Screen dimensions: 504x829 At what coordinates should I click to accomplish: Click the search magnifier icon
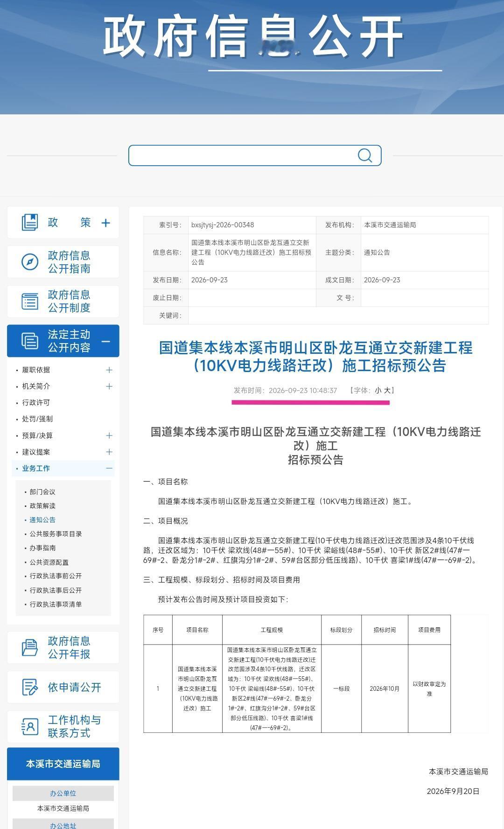tap(364, 155)
